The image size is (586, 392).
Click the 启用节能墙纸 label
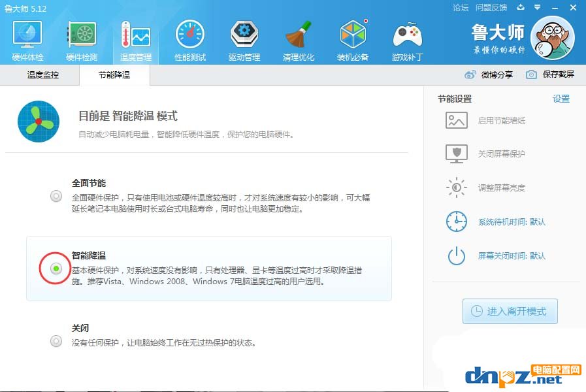502,120
